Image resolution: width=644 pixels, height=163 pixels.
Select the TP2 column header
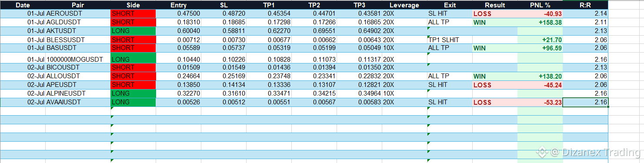pos(314,5)
